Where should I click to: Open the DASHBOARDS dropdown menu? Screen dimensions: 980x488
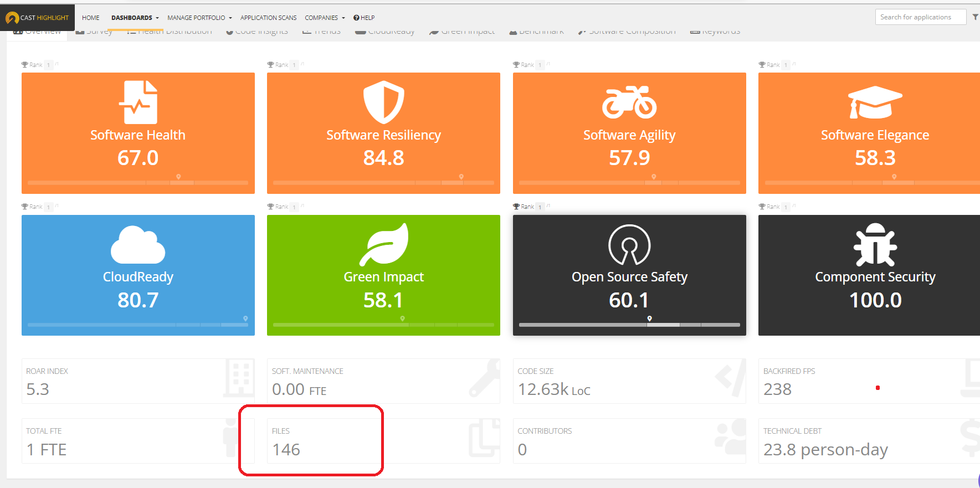point(135,18)
